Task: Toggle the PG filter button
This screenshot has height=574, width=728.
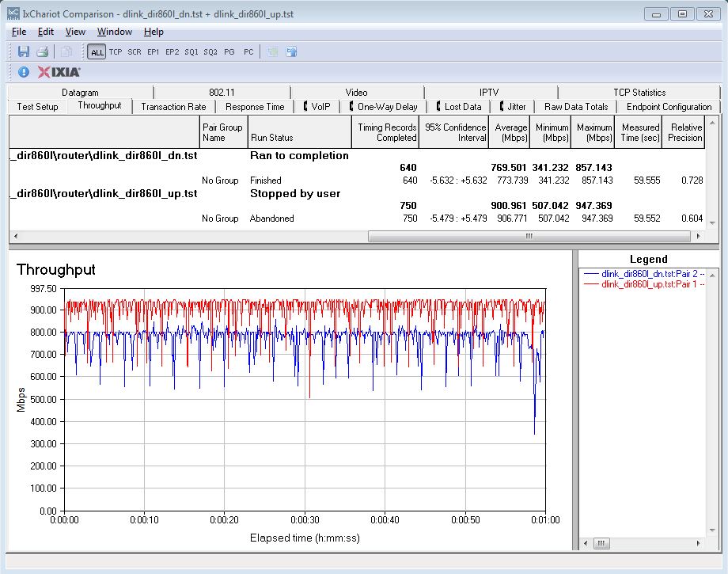Action: click(229, 52)
